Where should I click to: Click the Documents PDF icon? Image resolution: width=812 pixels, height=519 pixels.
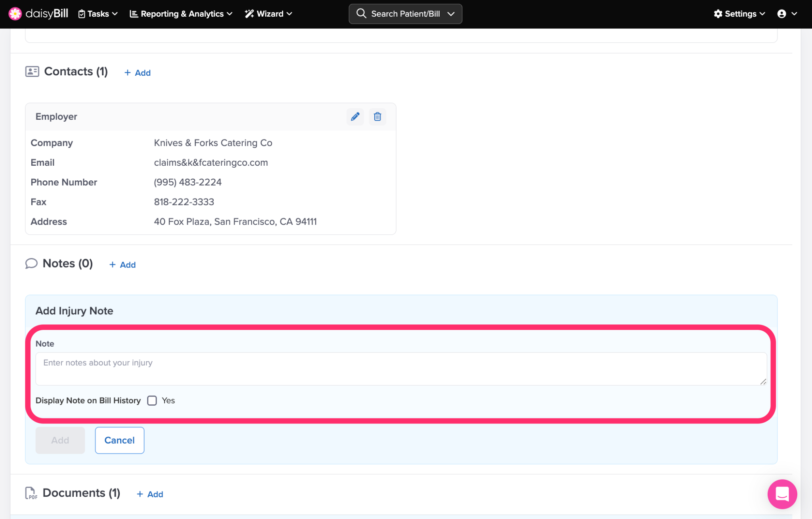[31, 493]
